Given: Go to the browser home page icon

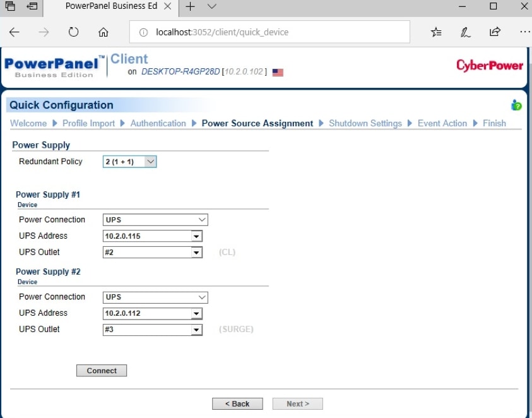Looking at the screenshot, I should [103, 32].
